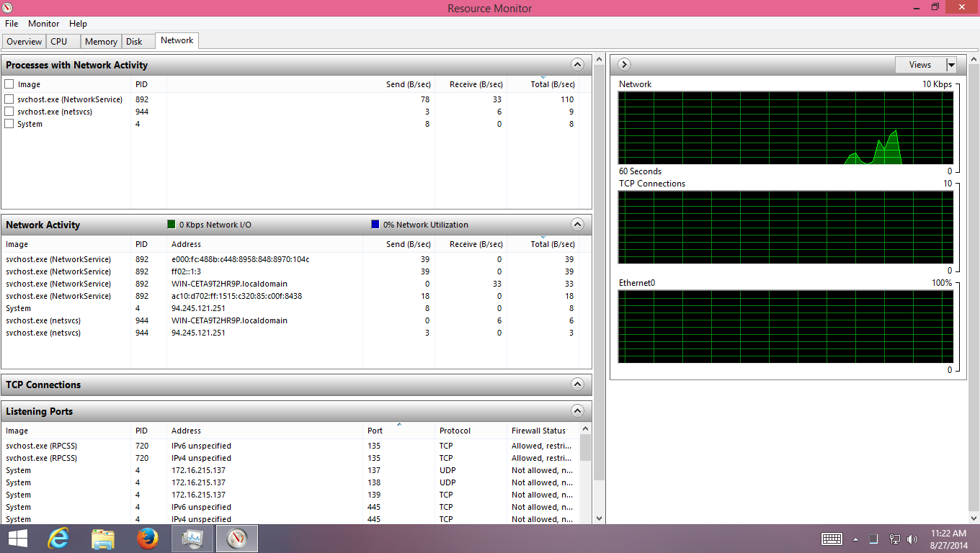Check the svchost.exe (NetworkService) process checkbox
Screen dimensions: 980x553
[x=9, y=99]
